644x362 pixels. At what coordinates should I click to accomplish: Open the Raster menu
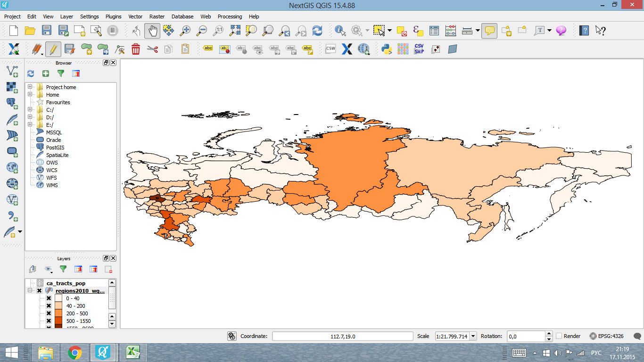[157, 16]
